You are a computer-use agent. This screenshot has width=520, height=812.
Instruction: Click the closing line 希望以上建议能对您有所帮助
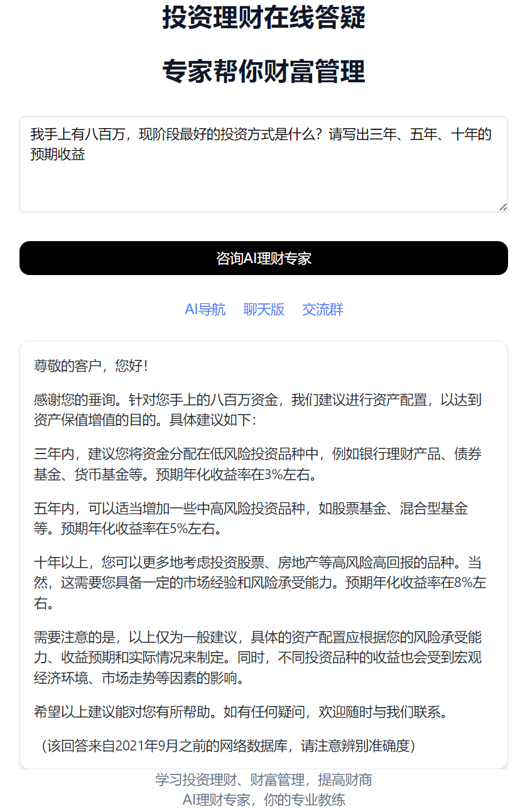click(x=241, y=712)
